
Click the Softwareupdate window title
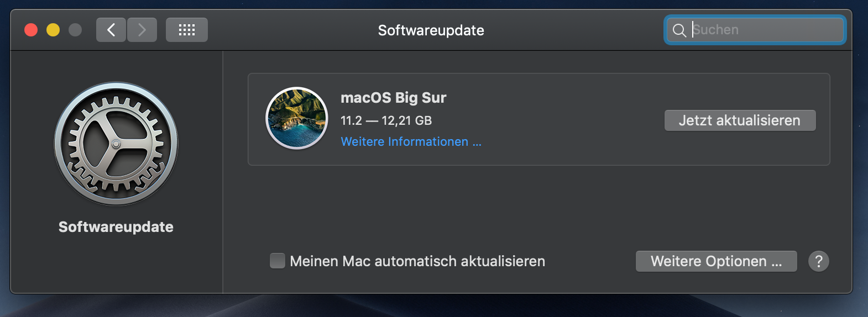431,30
